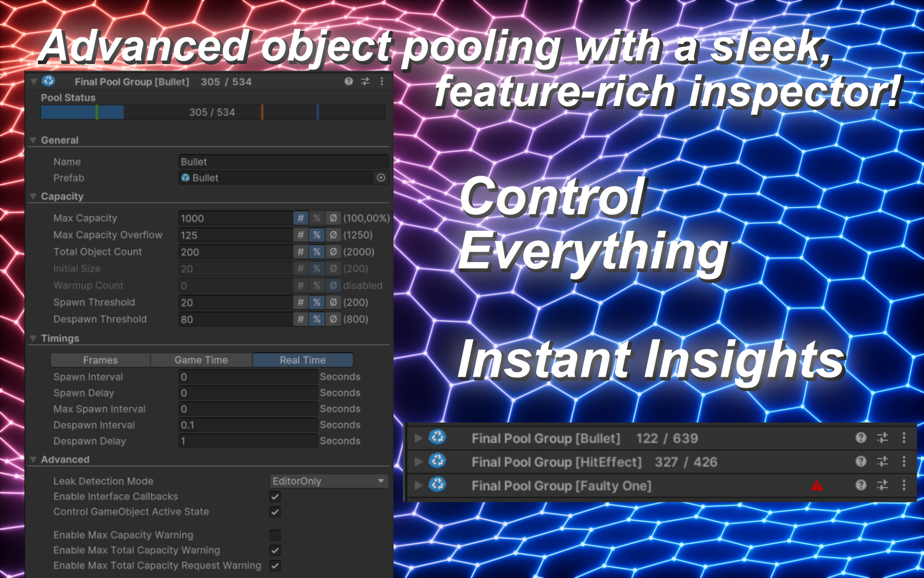Switch timings to Frames tab
Image resolution: width=924 pixels, height=578 pixels.
[x=100, y=360]
